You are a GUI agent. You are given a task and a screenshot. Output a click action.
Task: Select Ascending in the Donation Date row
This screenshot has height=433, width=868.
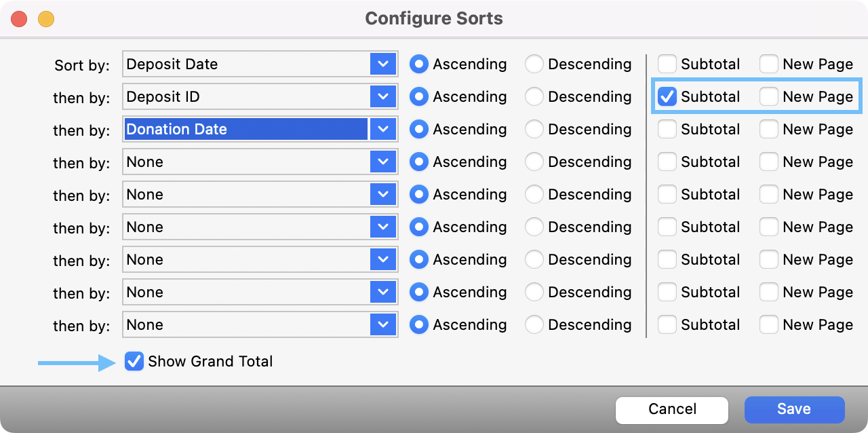tap(419, 130)
